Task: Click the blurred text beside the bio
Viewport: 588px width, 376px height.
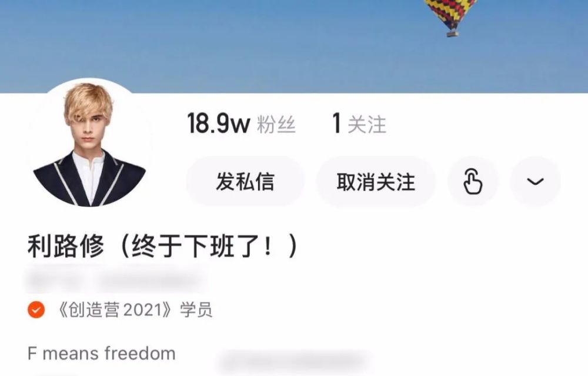Action: click(x=295, y=361)
